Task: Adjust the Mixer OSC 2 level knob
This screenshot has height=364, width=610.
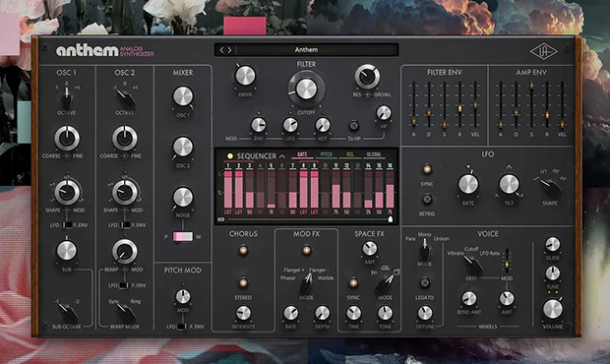Action: coord(183,147)
